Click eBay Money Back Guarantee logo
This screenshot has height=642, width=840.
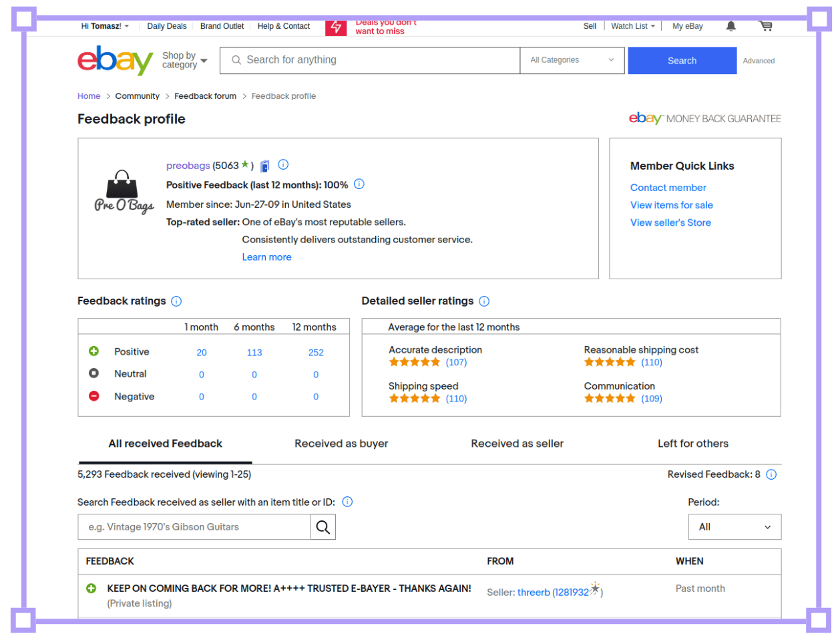coord(705,118)
